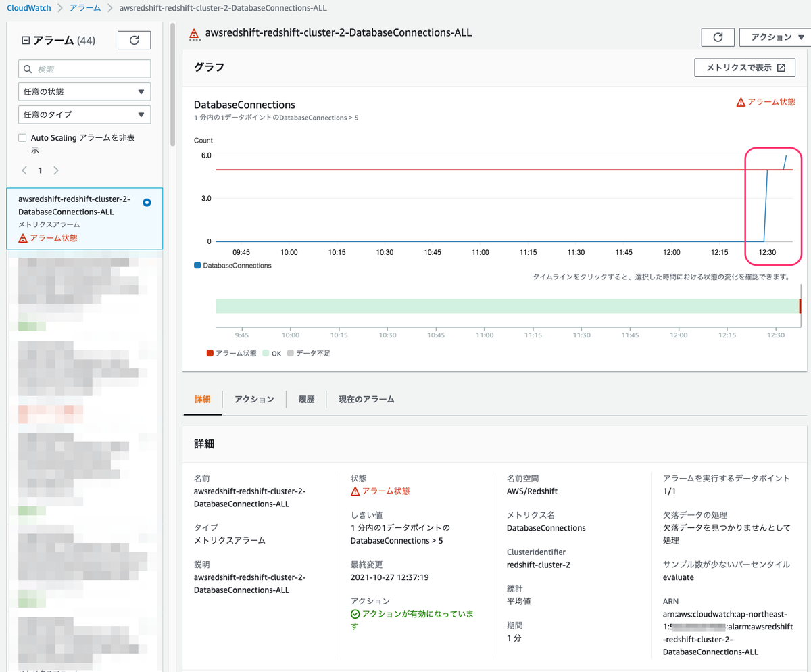Image resolution: width=811 pixels, height=672 pixels.
Task: Open the アクション dropdown button
Action: 775,37
